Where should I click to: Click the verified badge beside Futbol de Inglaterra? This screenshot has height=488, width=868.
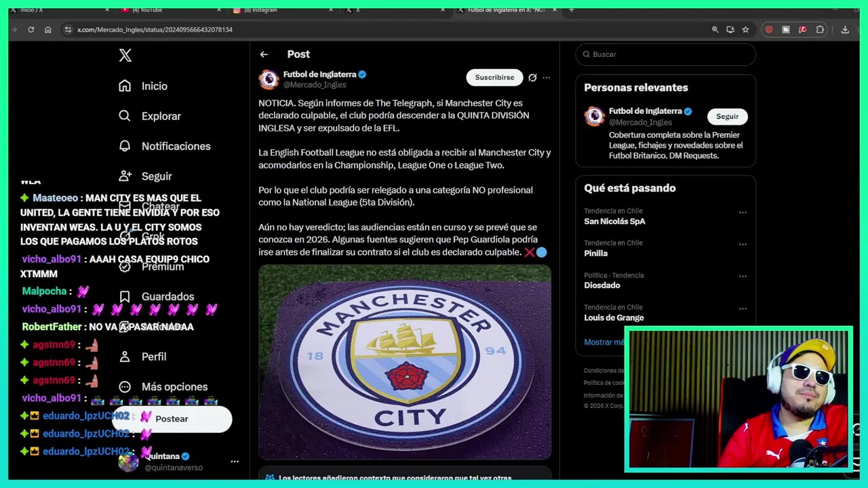[x=362, y=75]
